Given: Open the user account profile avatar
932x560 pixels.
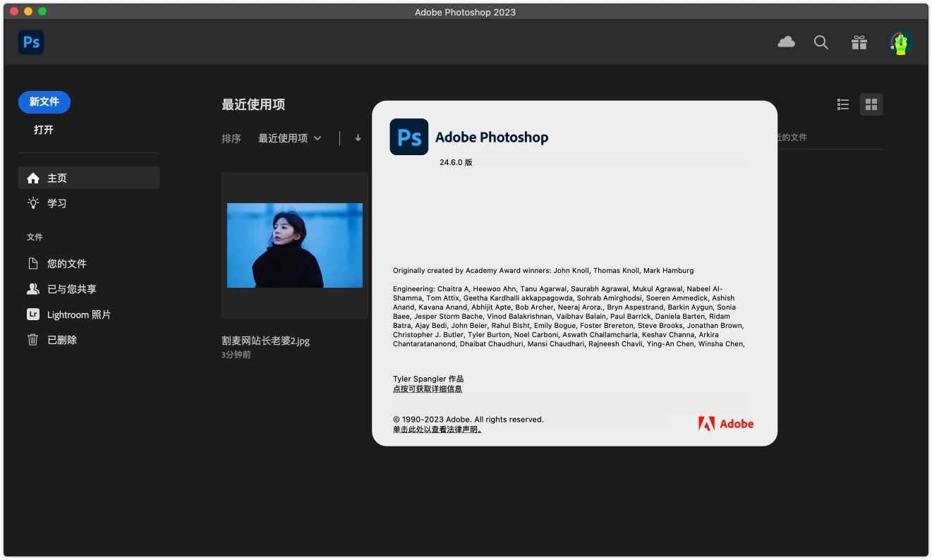Looking at the screenshot, I should [x=901, y=43].
